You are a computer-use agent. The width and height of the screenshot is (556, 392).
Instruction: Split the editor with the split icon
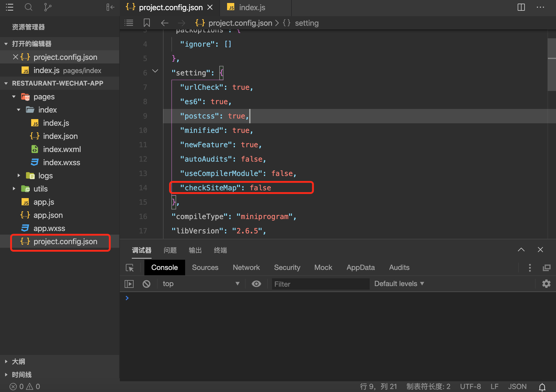click(521, 7)
